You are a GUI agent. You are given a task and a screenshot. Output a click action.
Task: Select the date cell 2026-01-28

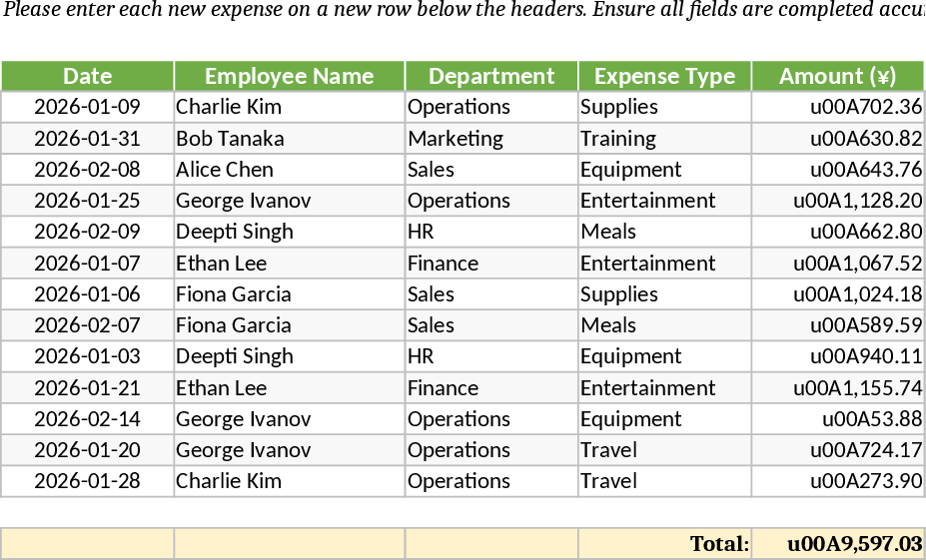[88, 481]
